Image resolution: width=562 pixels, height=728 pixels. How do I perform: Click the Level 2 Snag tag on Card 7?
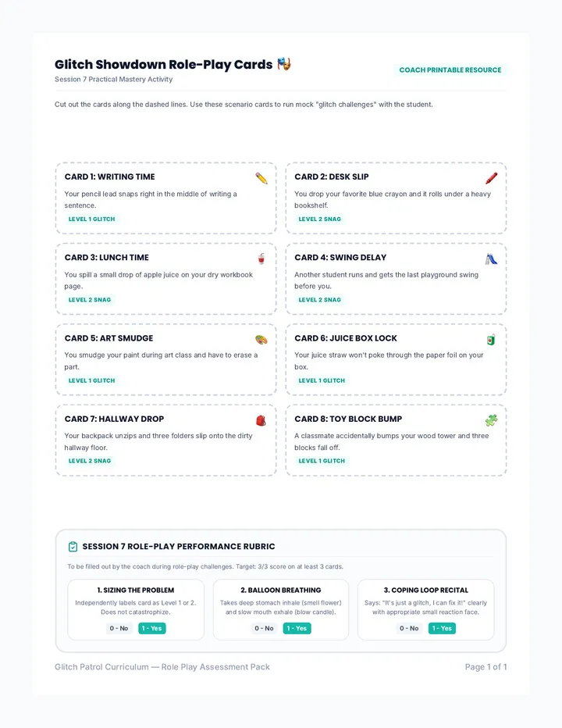(x=90, y=461)
